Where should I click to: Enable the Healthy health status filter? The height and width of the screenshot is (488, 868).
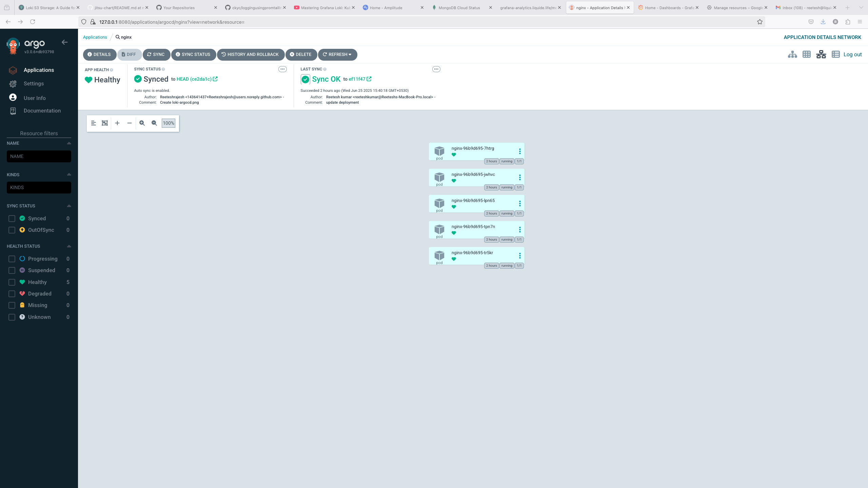point(12,282)
